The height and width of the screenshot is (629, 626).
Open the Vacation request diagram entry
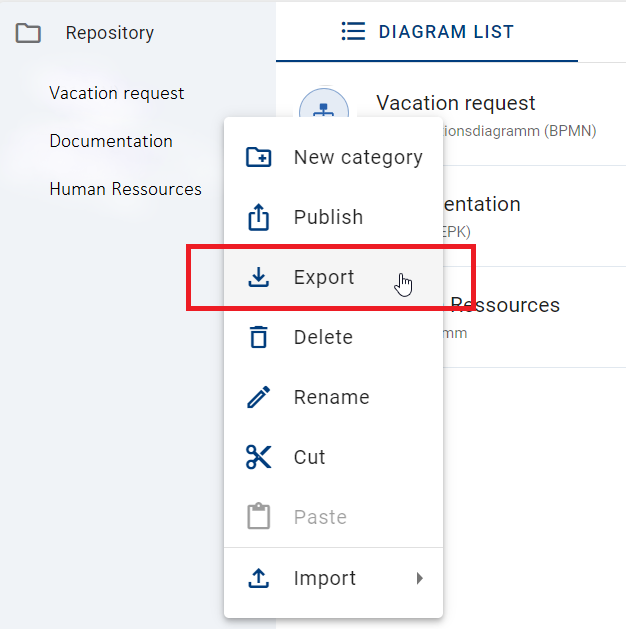456,103
